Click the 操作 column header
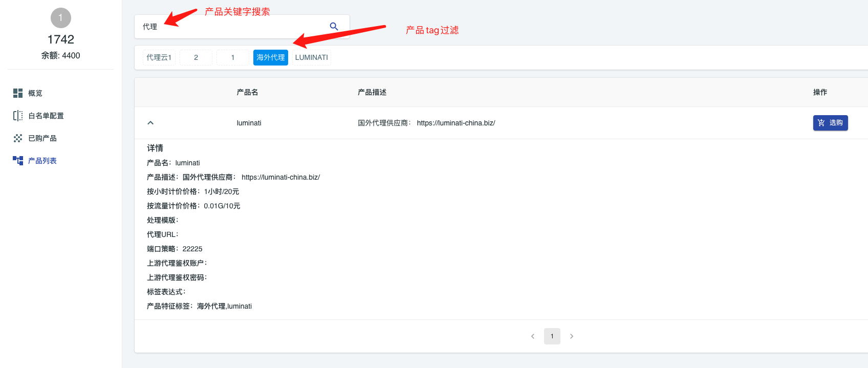Screen dimensions: 868x368 [820, 92]
